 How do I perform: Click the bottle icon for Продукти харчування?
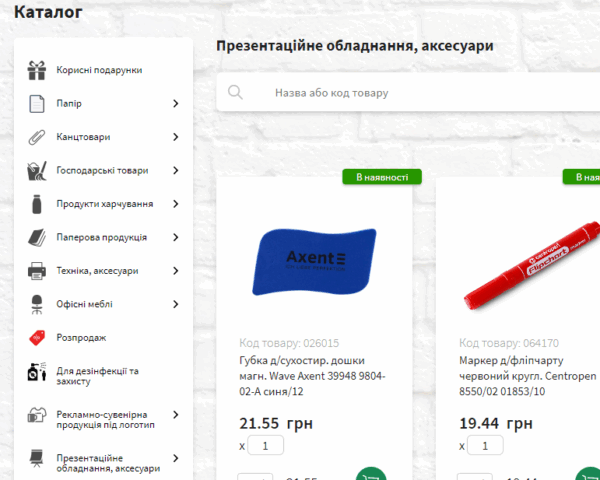(x=37, y=204)
